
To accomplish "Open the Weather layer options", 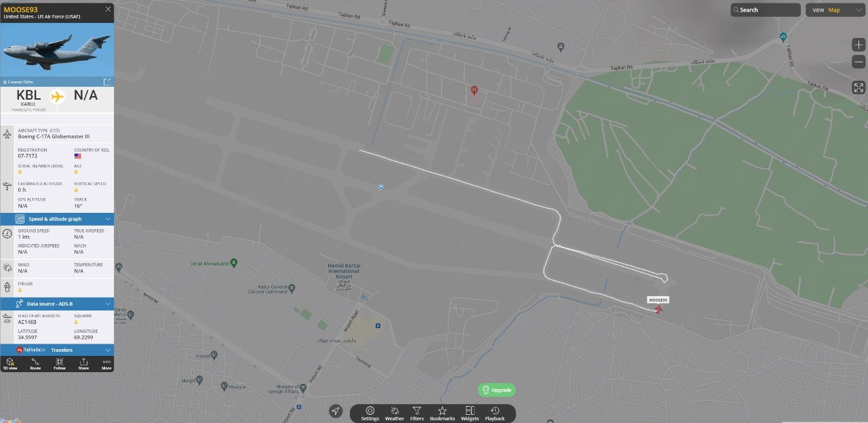I will click(x=395, y=414).
